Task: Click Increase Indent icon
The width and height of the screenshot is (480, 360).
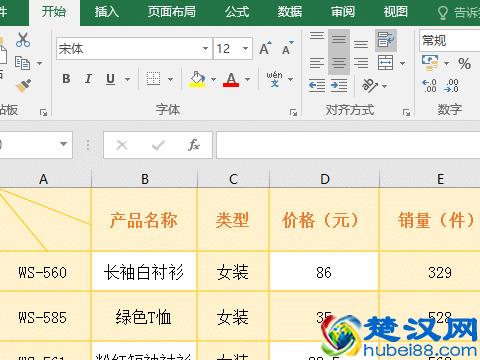Action: coord(339,86)
